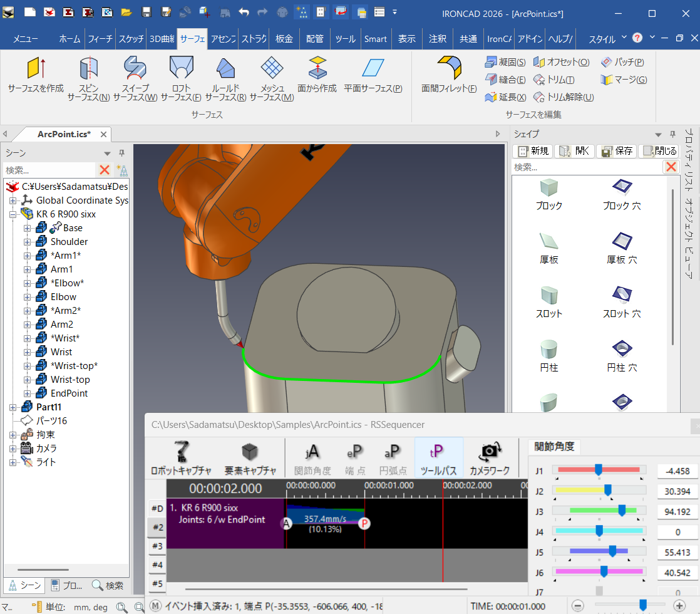
Task: Click the パッチ patch surface tool
Action: 622,62
